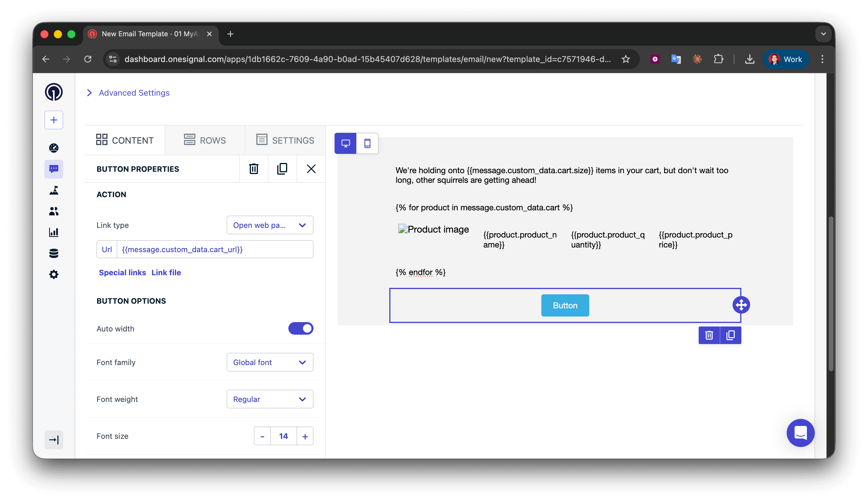The image size is (868, 502).
Task: Switch to desktop preview mode
Action: [345, 143]
